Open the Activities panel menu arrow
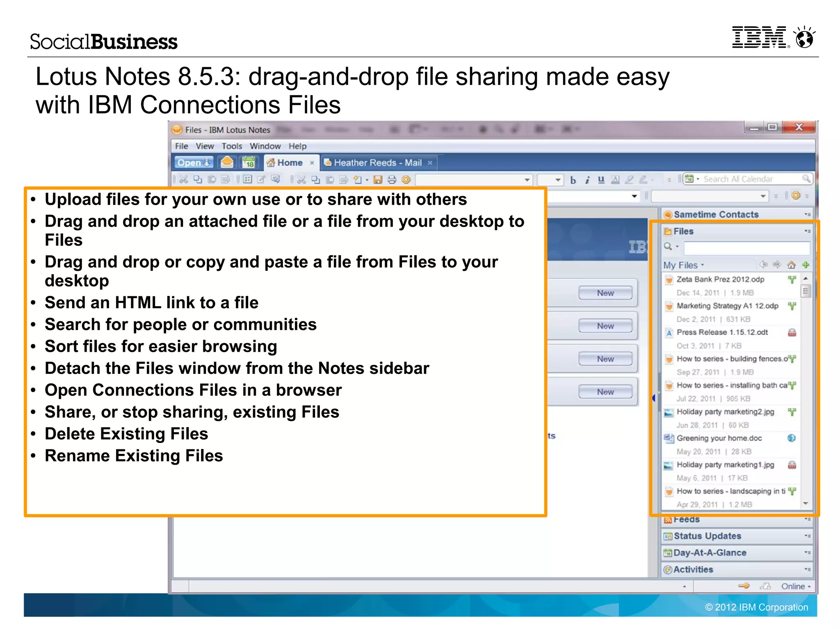 pos(807,569)
